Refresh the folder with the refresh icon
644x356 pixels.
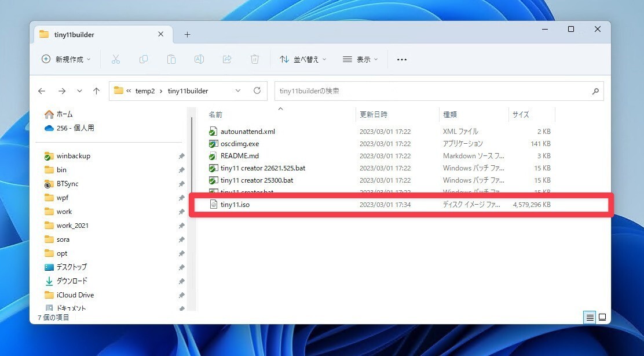click(x=257, y=90)
